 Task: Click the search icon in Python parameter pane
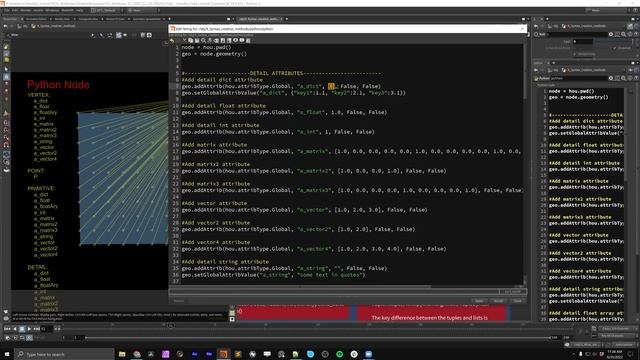tap(623, 78)
